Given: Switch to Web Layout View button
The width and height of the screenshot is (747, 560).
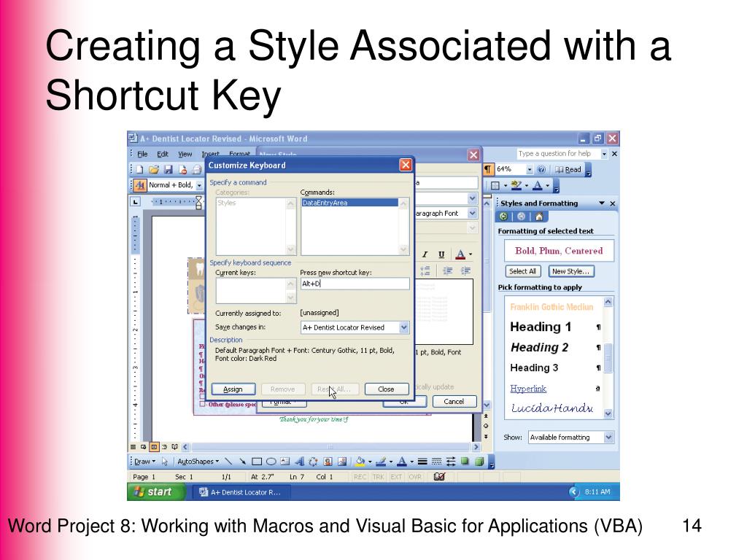Looking at the screenshot, I should click(x=144, y=447).
